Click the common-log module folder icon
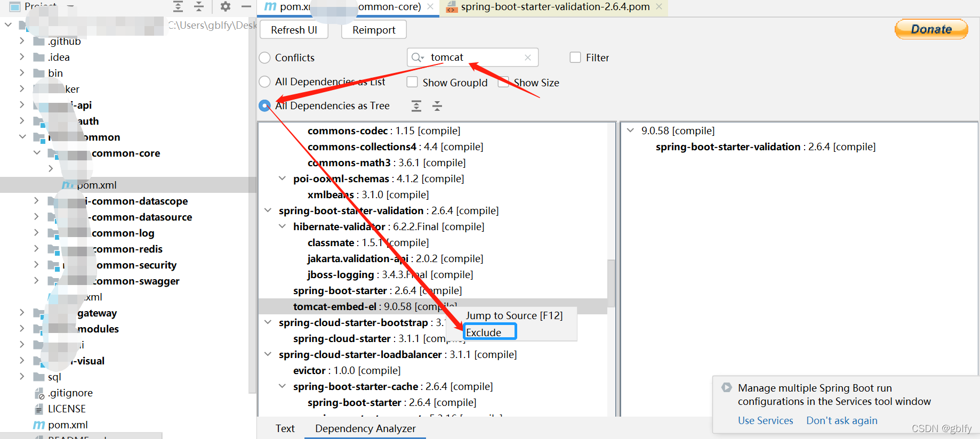This screenshot has width=980, height=439. (x=53, y=234)
